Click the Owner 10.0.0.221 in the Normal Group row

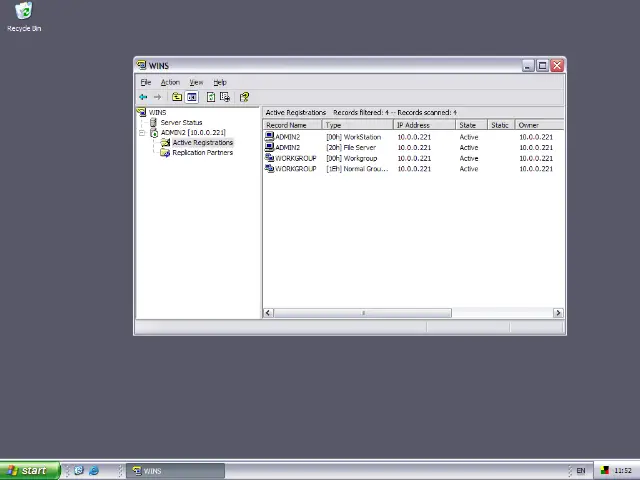(x=536, y=169)
